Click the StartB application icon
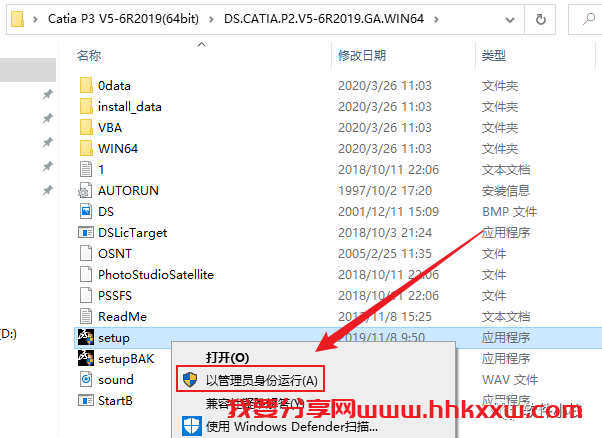This screenshot has width=602, height=438. [86, 400]
